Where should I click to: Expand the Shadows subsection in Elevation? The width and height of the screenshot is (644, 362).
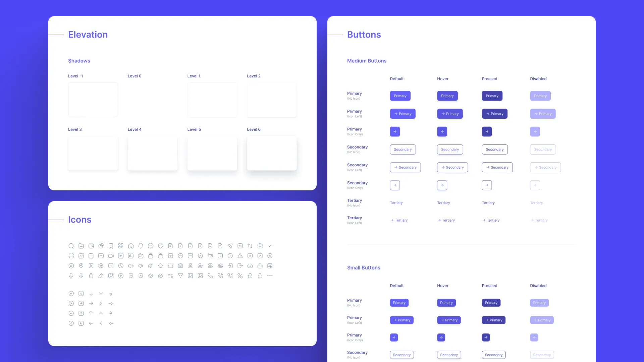79,61
